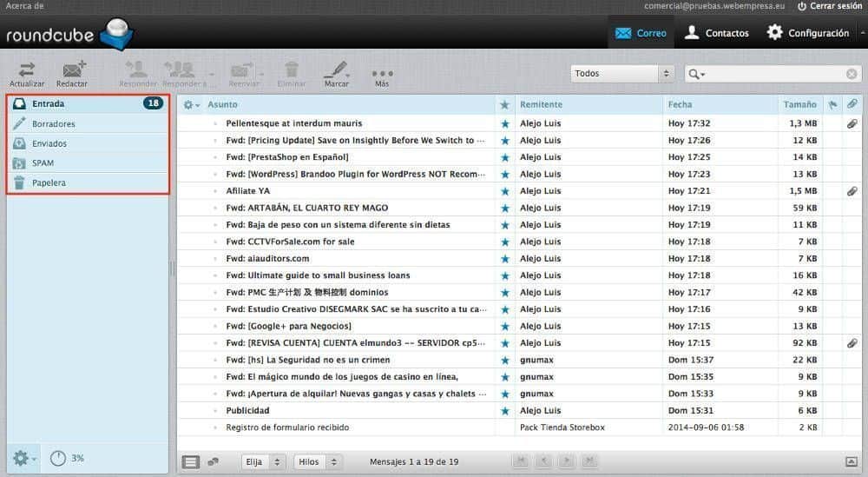The width and height of the screenshot is (868, 477).
Task: Click the attachment paperclip column header
Action: click(852, 104)
